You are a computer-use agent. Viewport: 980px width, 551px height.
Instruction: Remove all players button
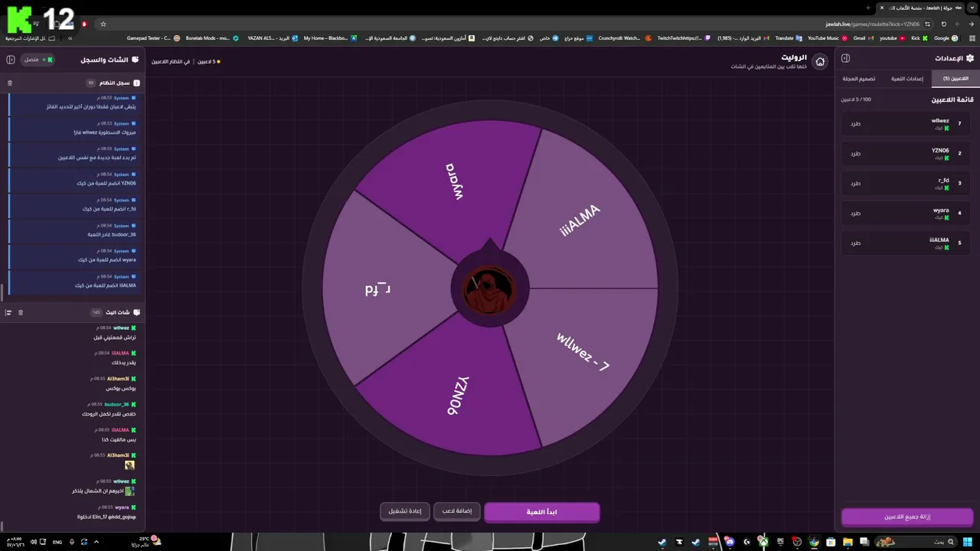point(907,517)
